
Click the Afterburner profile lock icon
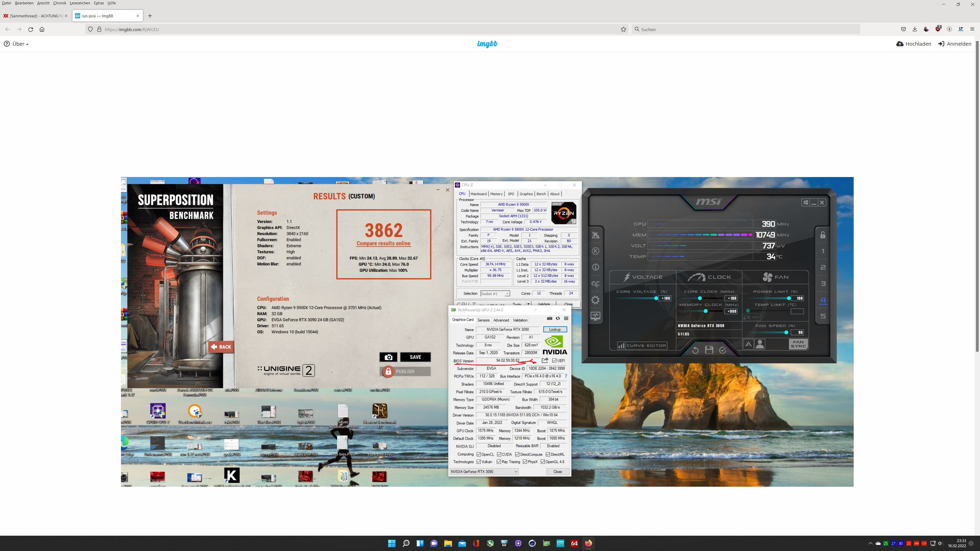click(823, 235)
